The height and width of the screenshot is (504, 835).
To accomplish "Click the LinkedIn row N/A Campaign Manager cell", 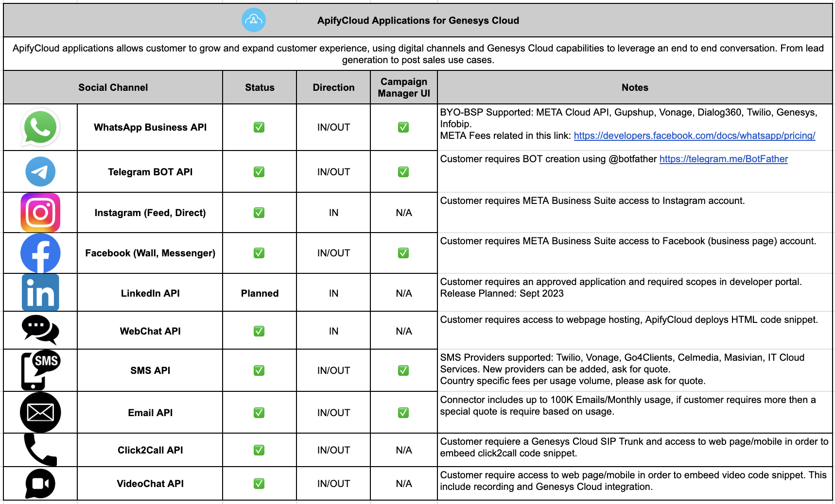I will 404,293.
